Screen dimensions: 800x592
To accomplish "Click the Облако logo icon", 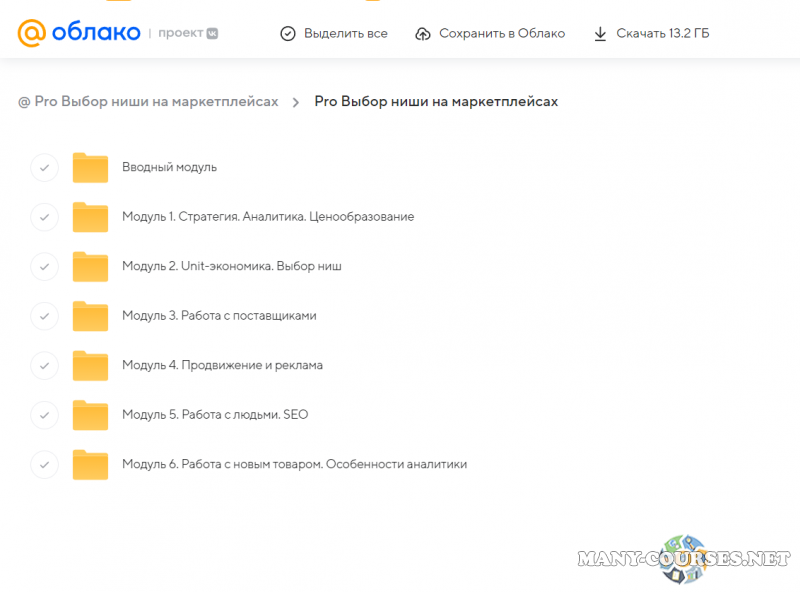I will point(32,33).
